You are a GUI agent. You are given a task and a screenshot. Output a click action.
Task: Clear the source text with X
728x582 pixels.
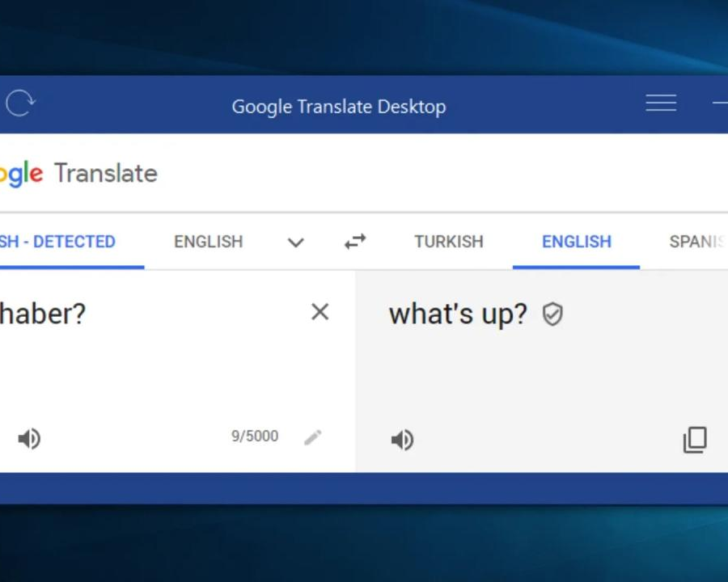point(320,312)
